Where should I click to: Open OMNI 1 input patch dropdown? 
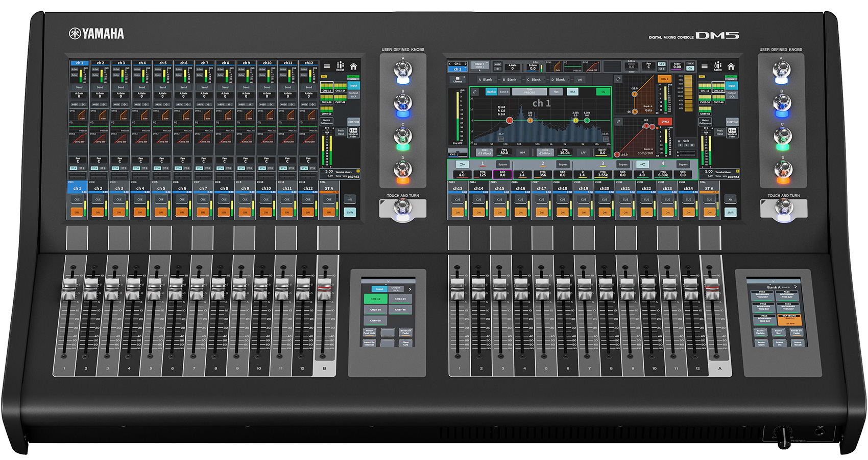479,65
